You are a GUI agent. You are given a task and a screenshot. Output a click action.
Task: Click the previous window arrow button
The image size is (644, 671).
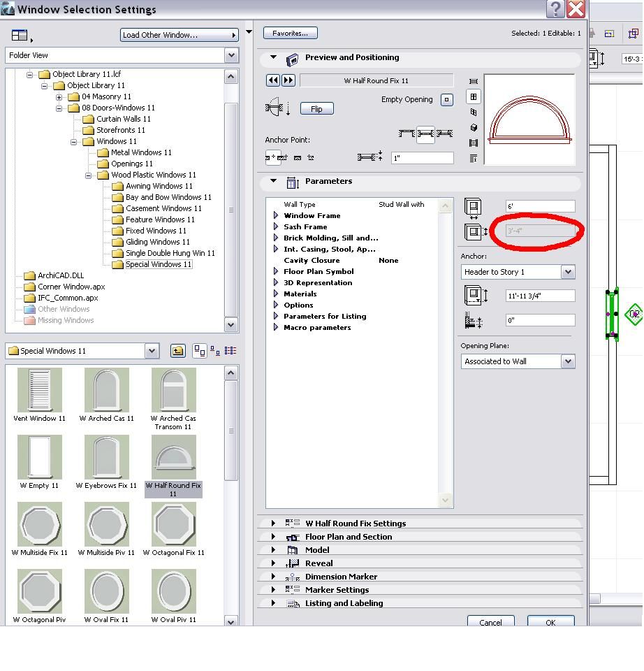tap(273, 80)
